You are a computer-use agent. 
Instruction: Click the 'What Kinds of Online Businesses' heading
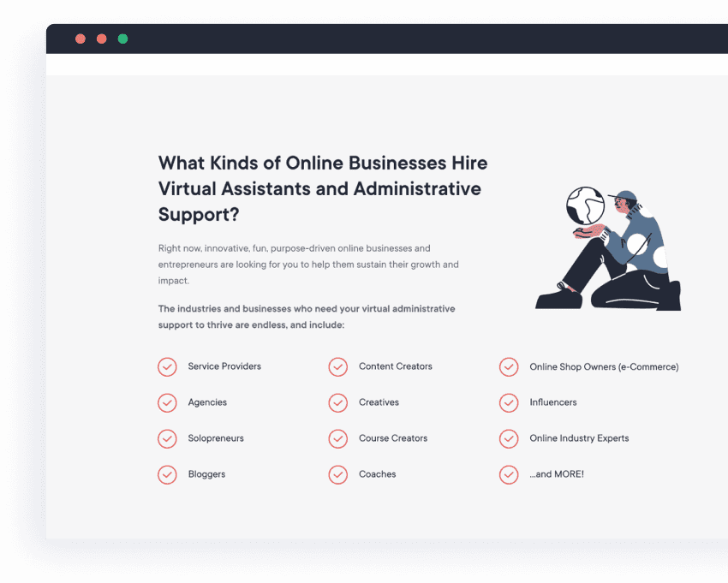click(323, 189)
